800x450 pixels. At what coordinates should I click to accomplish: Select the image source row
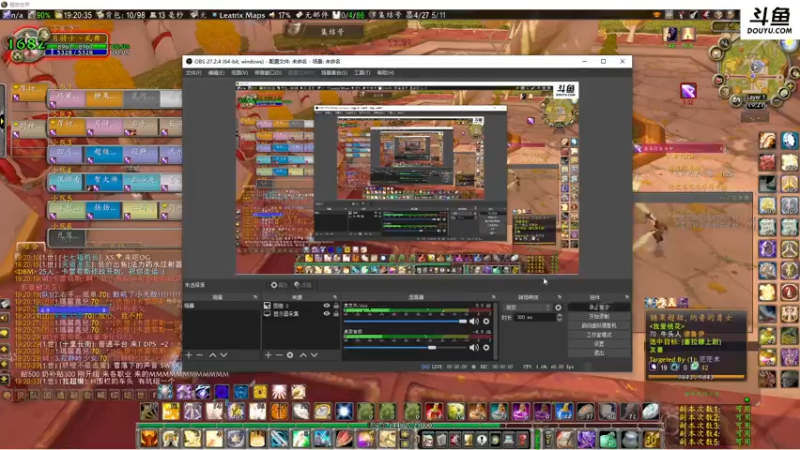[x=301, y=306]
